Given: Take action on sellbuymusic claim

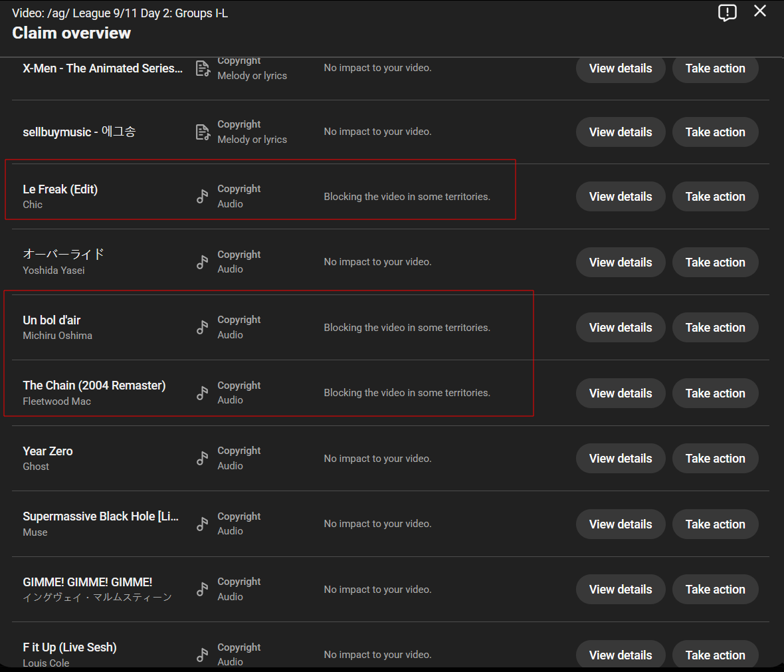Looking at the screenshot, I should [x=715, y=132].
